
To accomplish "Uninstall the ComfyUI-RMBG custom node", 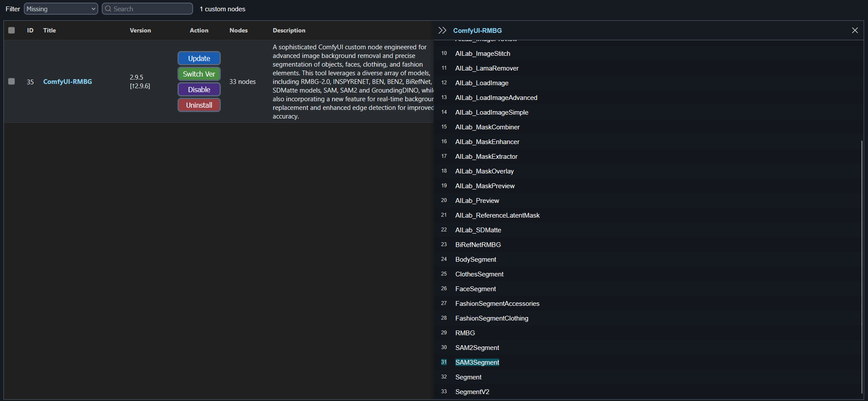I will coord(199,105).
